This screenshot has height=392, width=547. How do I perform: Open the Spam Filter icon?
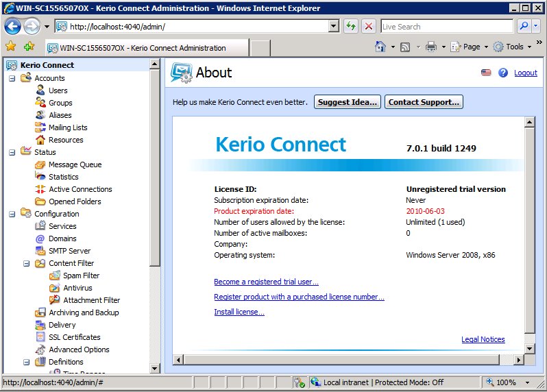click(x=55, y=275)
